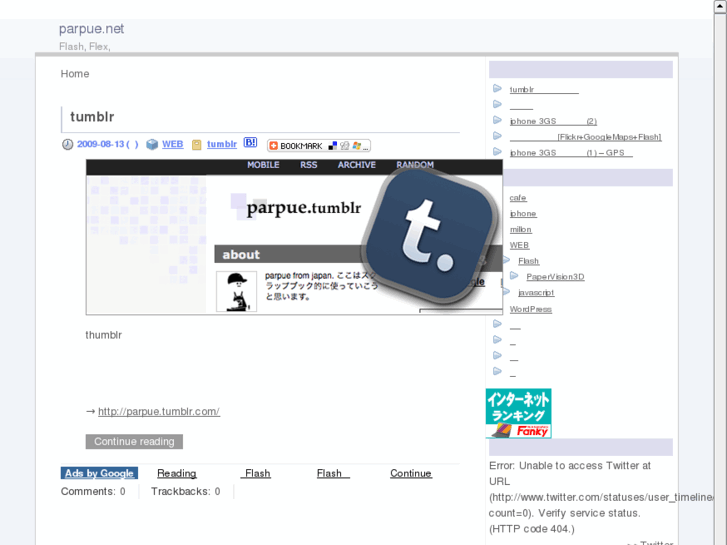Open the sidebar WEB category link
This screenshot has width=727, height=545.
[519, 245]
